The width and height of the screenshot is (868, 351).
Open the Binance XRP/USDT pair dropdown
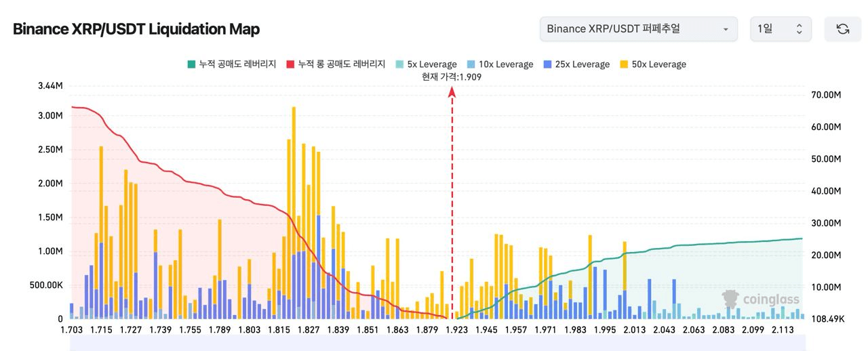click(637, 29)
